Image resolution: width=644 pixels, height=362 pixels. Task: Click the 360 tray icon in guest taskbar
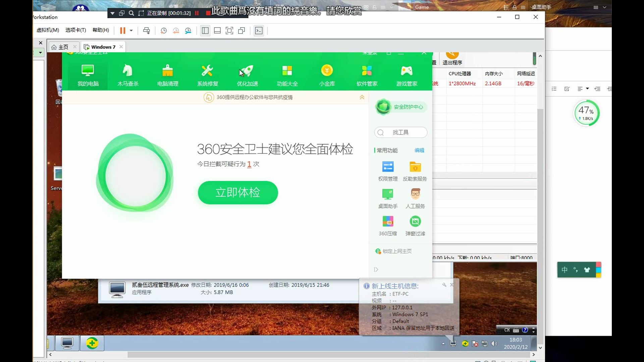[465, 344]
